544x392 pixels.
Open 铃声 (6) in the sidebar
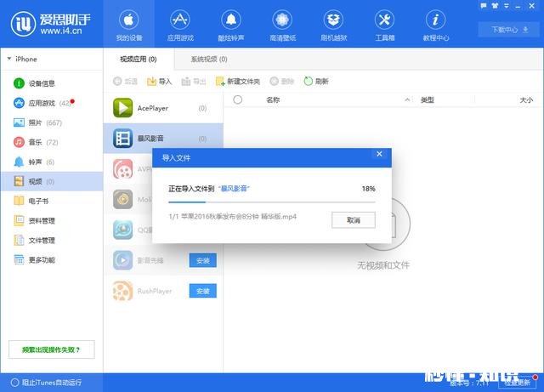tap(52, 162)
